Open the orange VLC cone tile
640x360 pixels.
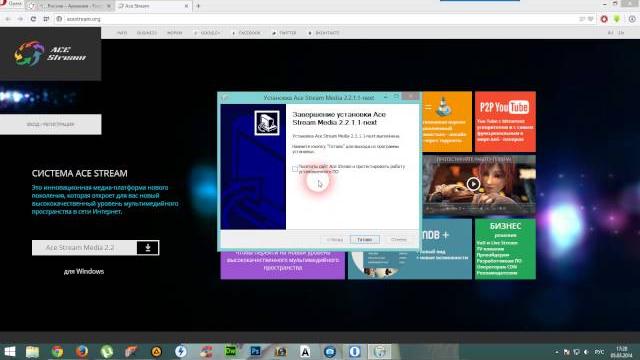coord(447,122)
